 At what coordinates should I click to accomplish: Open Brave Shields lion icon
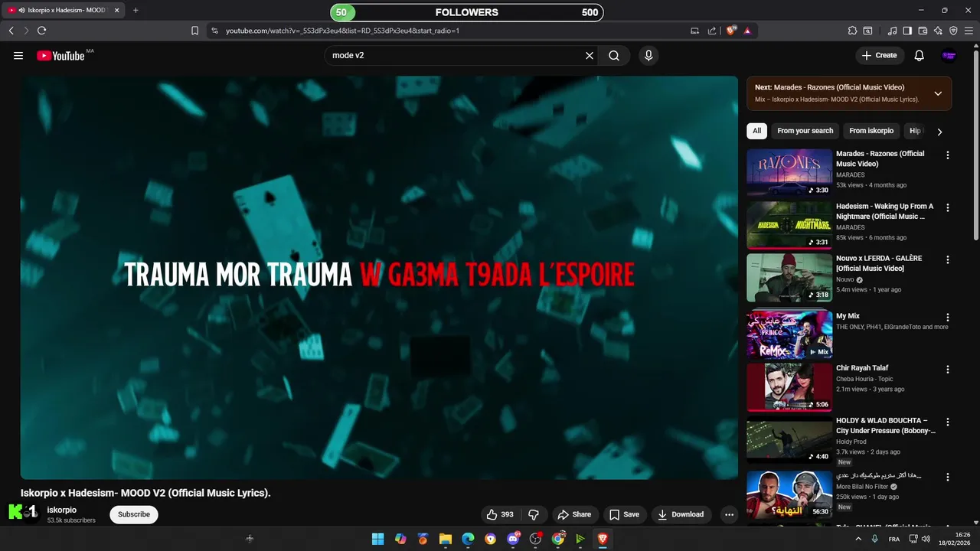(731, 31)
